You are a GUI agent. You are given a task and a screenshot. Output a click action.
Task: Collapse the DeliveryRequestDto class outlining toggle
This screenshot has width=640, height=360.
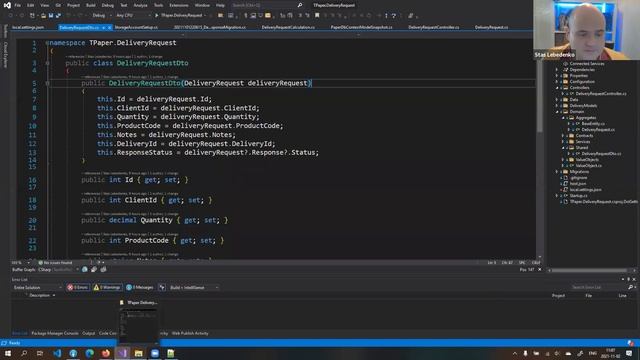tap(47, 63)
